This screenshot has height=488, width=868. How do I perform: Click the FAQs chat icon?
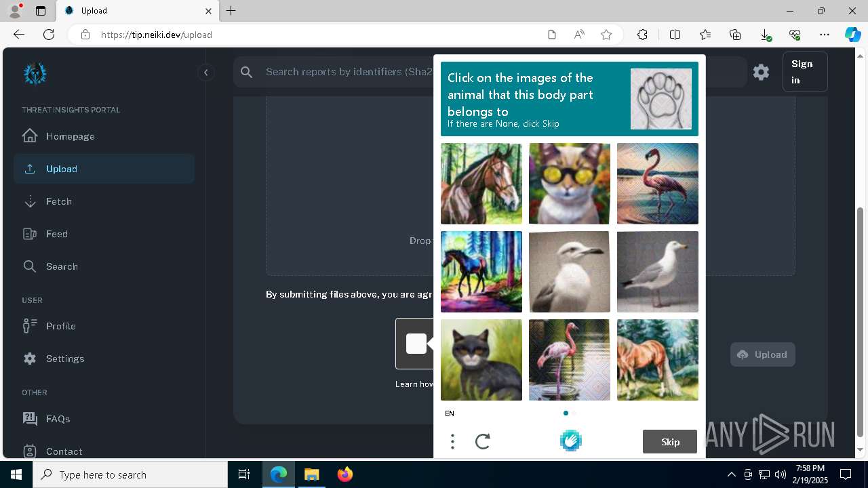coord(30,418)
